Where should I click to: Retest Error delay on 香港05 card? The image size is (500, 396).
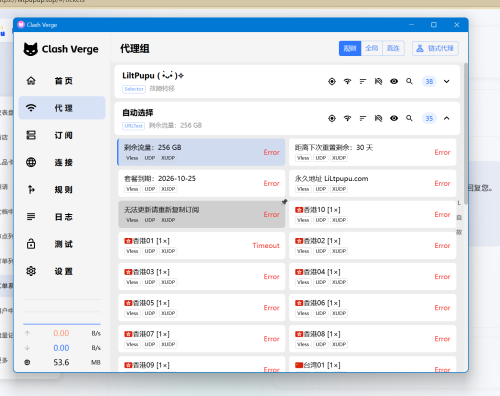[271, 308]
